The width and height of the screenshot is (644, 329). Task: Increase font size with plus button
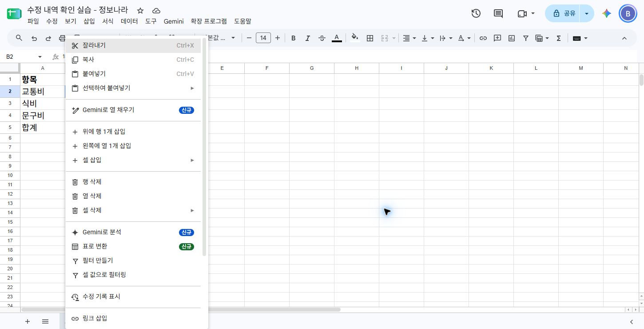click(x=278, y=38)
